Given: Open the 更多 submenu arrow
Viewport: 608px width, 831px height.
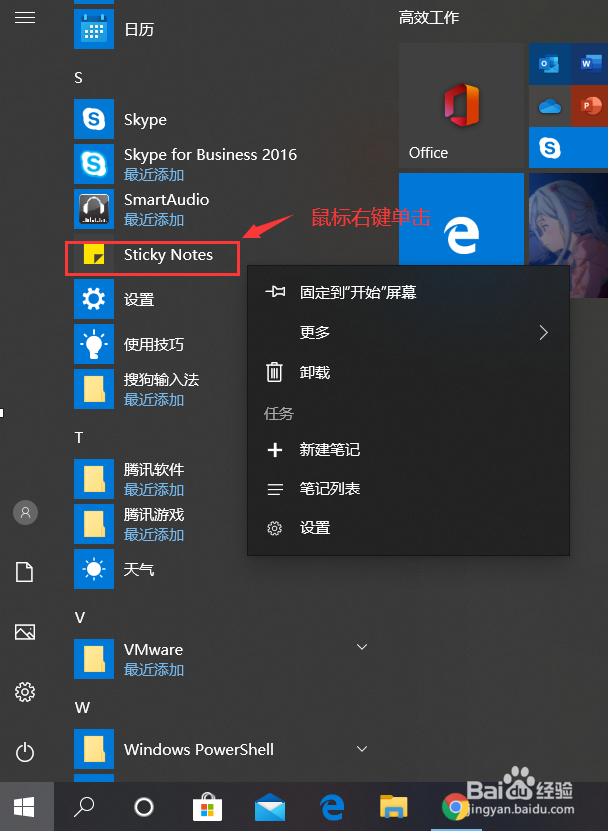Looking at the screenshot, I should click(x=543, y=333).
